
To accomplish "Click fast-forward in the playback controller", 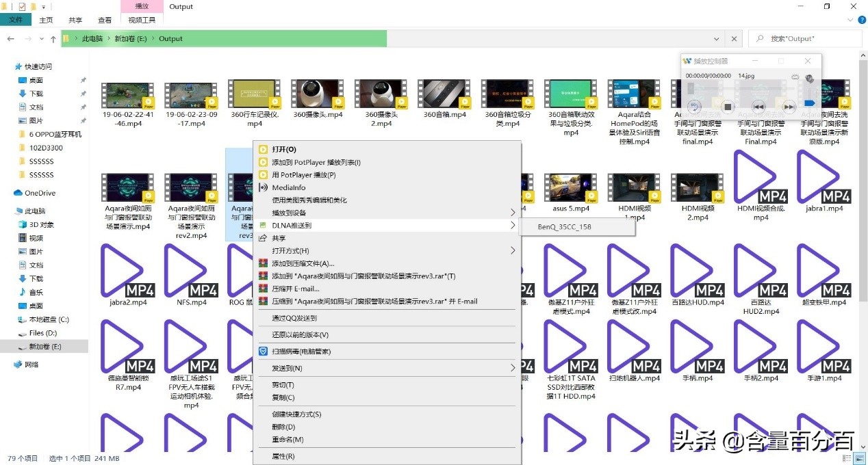I will click(x=789, y=107).
